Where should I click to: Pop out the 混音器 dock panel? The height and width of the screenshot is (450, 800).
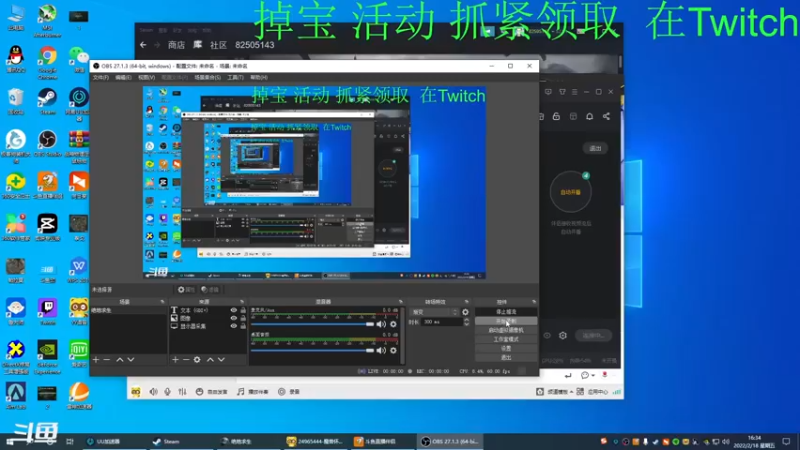click(401, 302)
